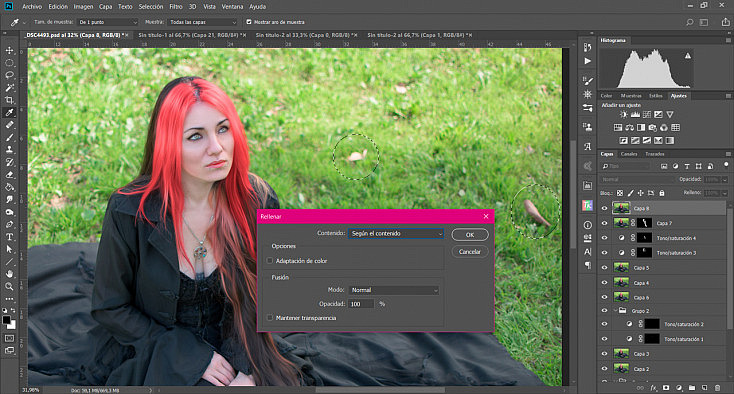
Task: Open the layer blend mode Normal dropdown
Action: pyautogui.click(x=637, y=180)
